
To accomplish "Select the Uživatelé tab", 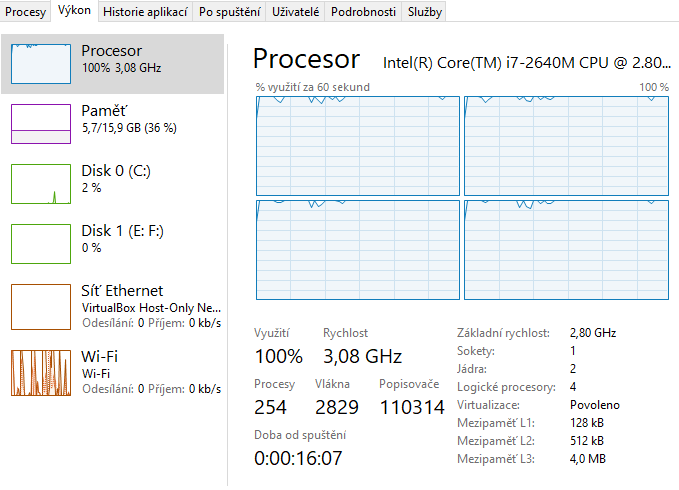I will pyautogui.click(x=296, y=12).
